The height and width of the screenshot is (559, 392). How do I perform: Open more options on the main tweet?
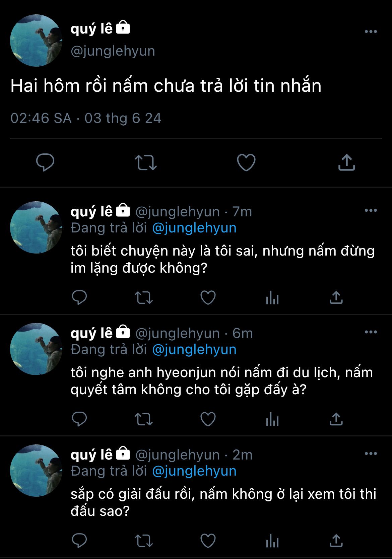(x=371, y=31)
